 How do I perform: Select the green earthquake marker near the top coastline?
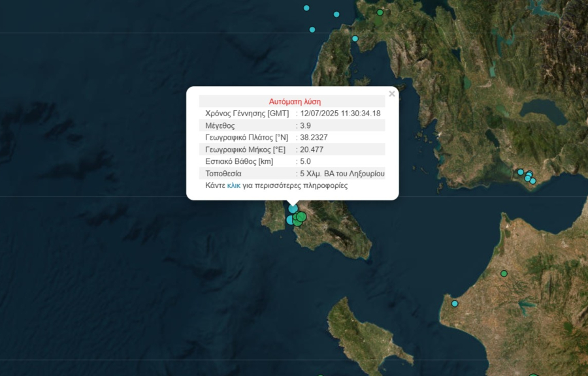pyautogui.click(x=380, y=12)
